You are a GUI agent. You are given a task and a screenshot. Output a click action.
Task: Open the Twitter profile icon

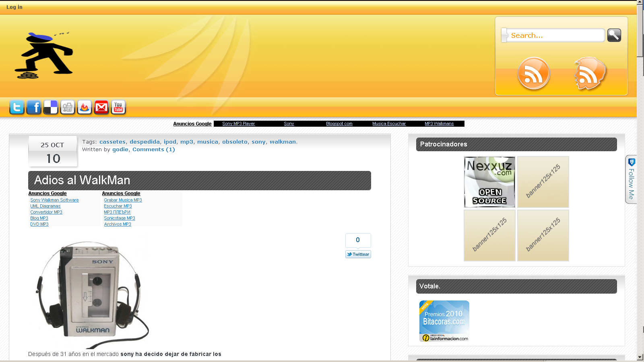(x=17, y=107)
